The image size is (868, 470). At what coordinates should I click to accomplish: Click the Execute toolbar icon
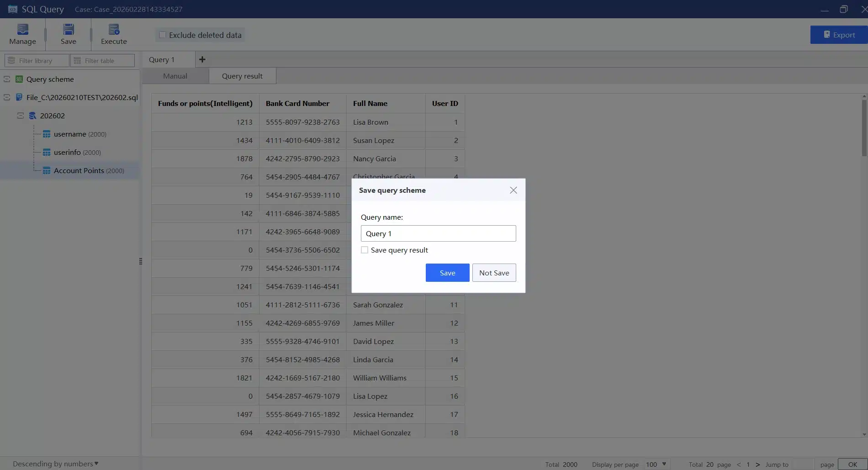pos(113,30)
